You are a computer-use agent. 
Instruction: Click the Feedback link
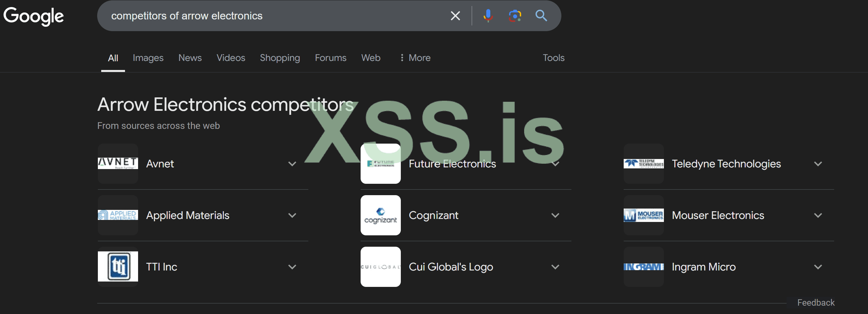coord(815,302)
